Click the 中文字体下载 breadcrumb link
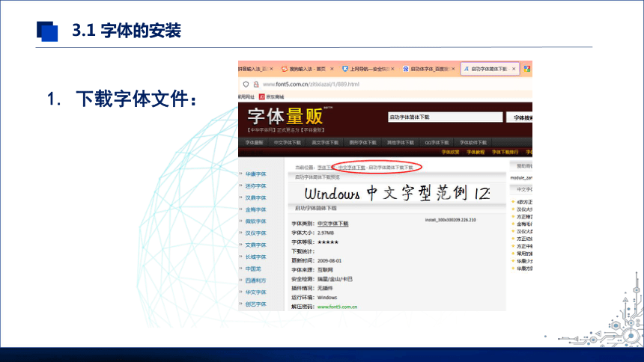This screenshot has height=362, width=644. (351, 168)
